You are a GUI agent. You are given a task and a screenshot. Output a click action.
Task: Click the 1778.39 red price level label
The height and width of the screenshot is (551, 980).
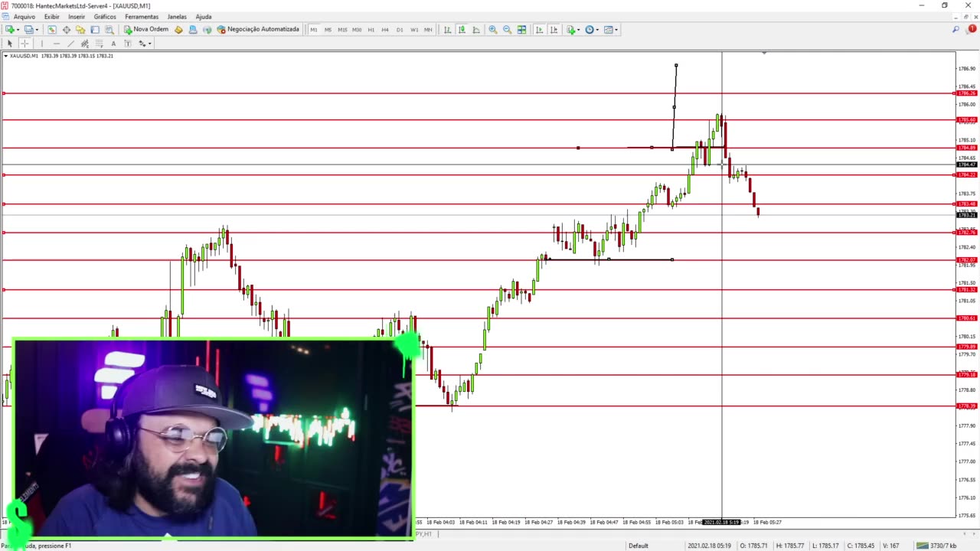968,406
